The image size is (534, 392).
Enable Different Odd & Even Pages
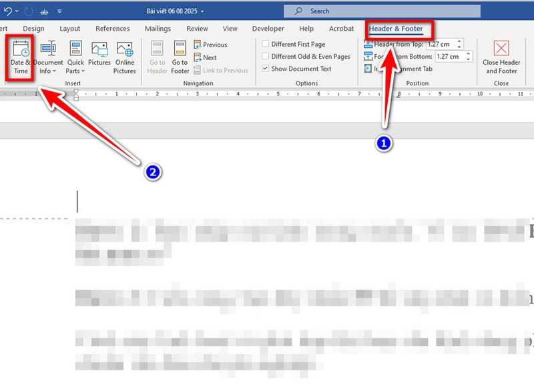[306, 57]
